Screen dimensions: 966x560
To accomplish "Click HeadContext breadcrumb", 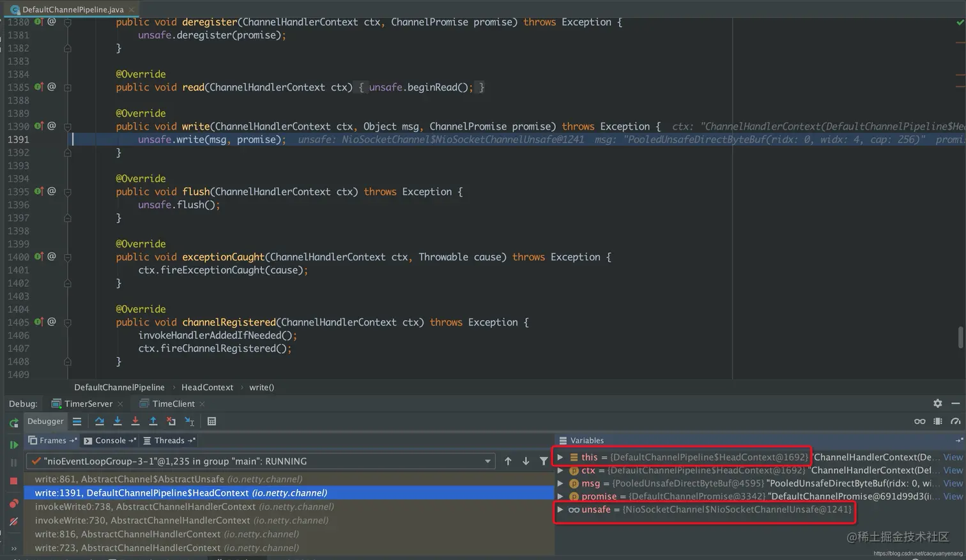I will 207,388.
